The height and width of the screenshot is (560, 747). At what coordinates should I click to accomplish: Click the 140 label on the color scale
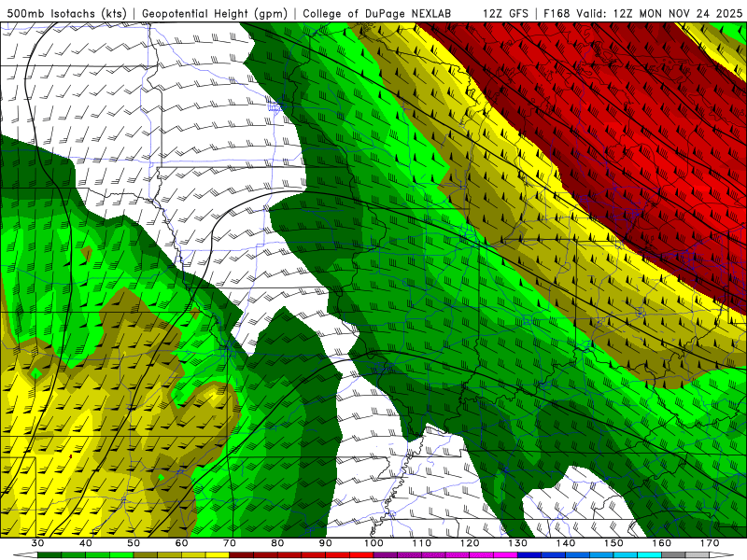point(566,543)
